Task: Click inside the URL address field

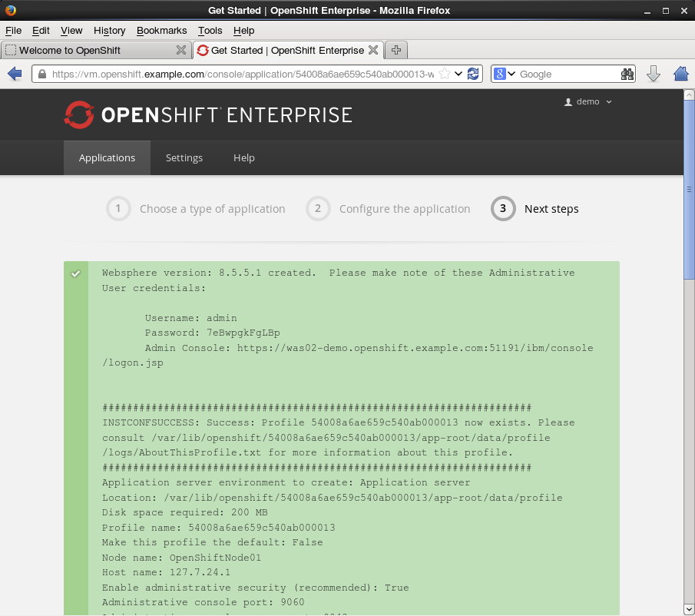Action: click(243, 74)
